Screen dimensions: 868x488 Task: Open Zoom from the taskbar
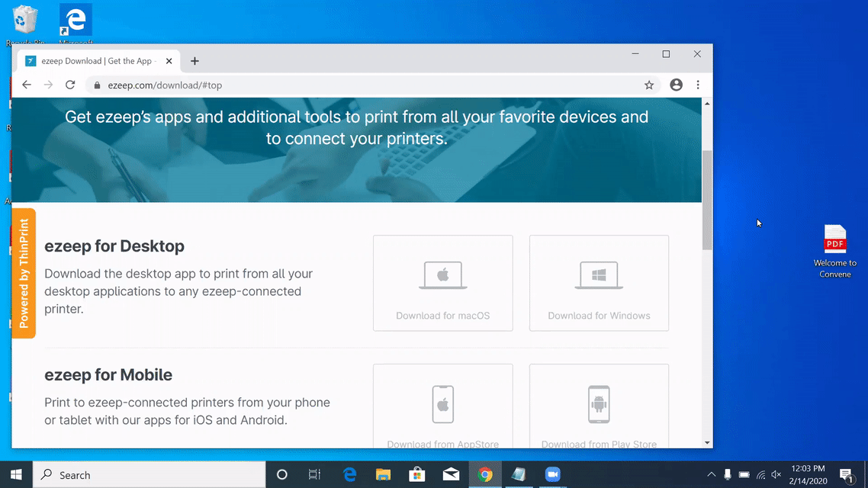552,475
